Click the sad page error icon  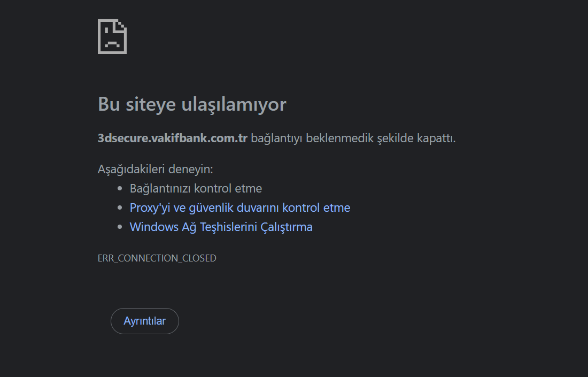pos(112,36)
